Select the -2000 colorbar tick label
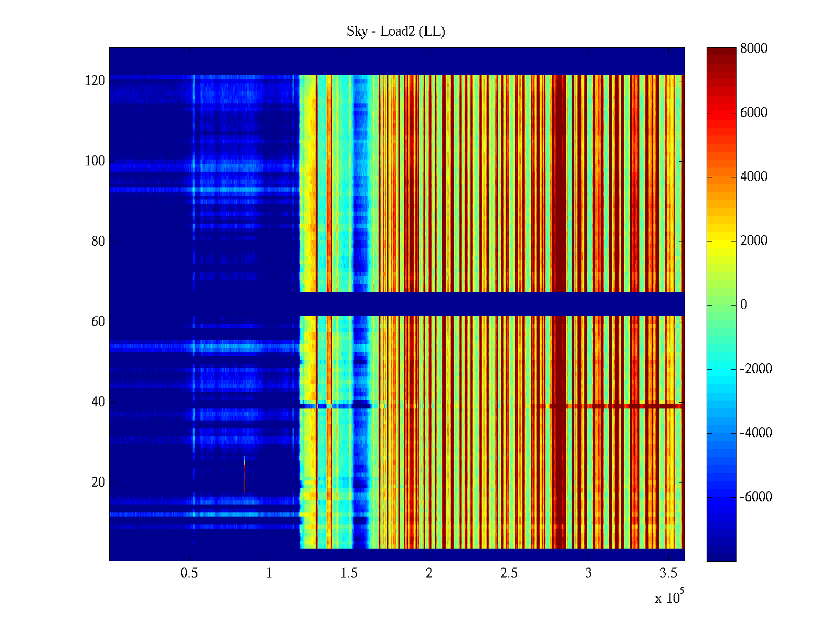This screenshot has height=630, width=840. (755, 369)
